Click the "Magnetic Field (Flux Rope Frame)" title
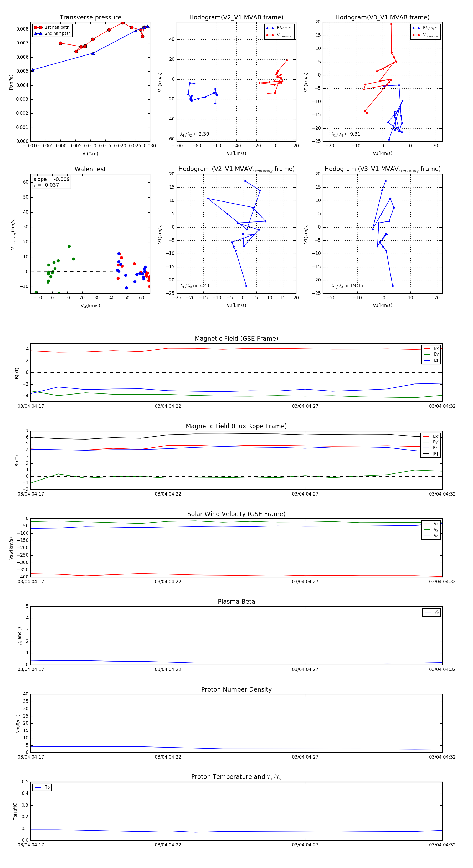The image size is (473, 868). (x=236, y=426)
